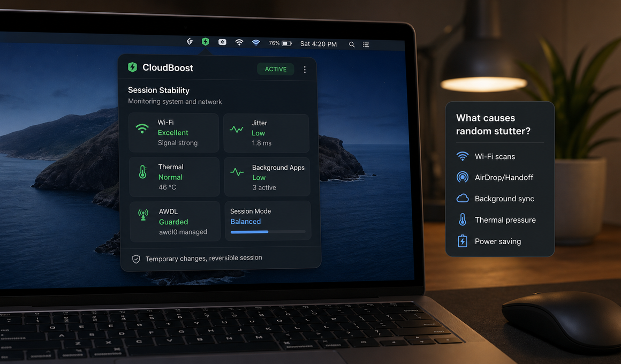Open the battery status at 76%
The height and width of the screenshot is (364, 621).
(x=280, y=43)
